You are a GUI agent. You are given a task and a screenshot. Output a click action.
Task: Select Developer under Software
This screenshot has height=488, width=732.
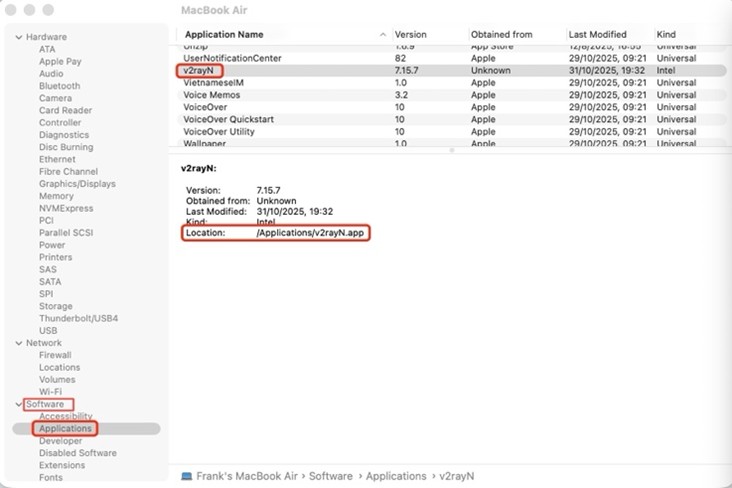point(60,441)
